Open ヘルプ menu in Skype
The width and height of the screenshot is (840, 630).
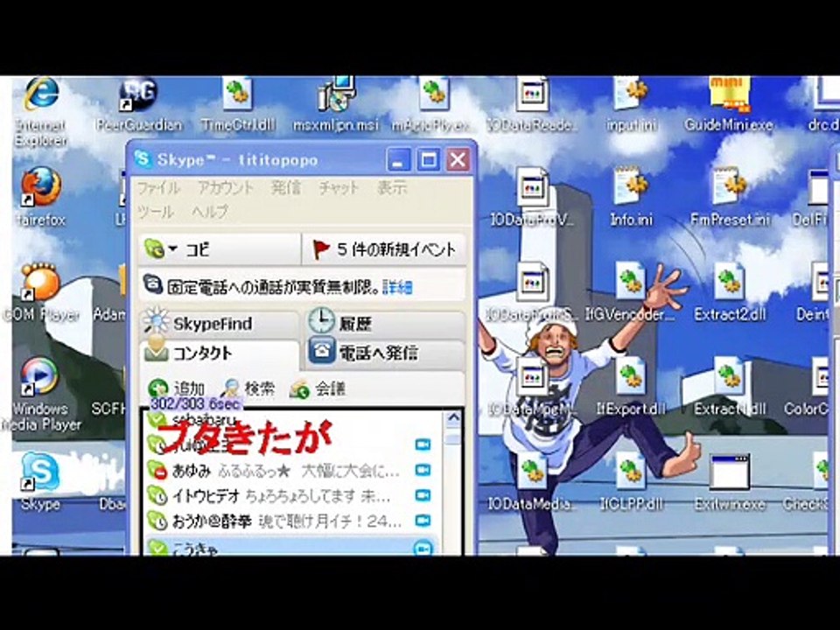click(x=210, y=212)
